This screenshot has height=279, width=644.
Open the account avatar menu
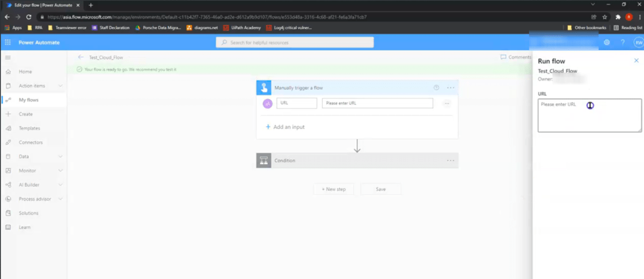638,42
